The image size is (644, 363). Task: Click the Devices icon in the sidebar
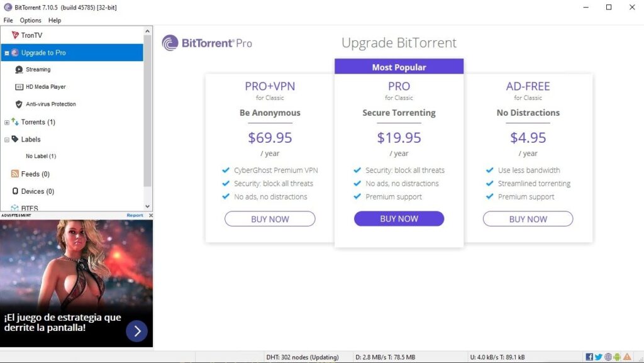coord(16,191)
